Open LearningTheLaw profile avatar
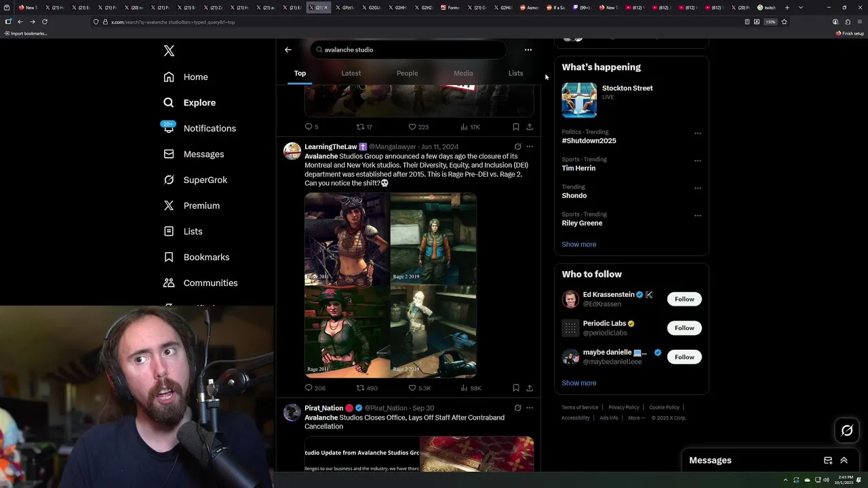This screenshot has height=488, width=868. click(x=292, y=151)
